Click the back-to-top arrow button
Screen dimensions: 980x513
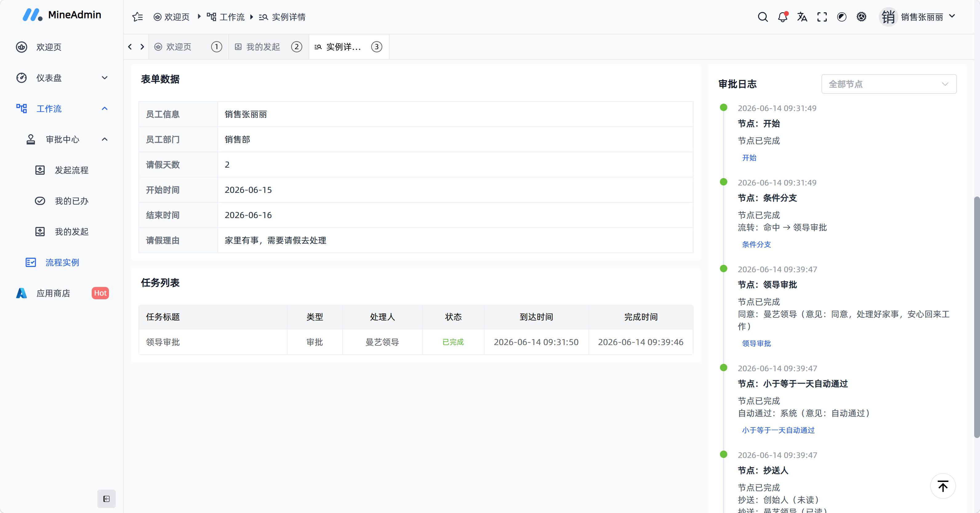click(943, 486)
